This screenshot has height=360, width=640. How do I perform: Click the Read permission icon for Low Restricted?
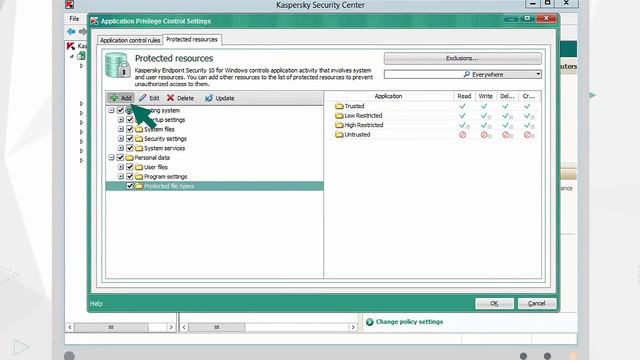coord(462,116)
